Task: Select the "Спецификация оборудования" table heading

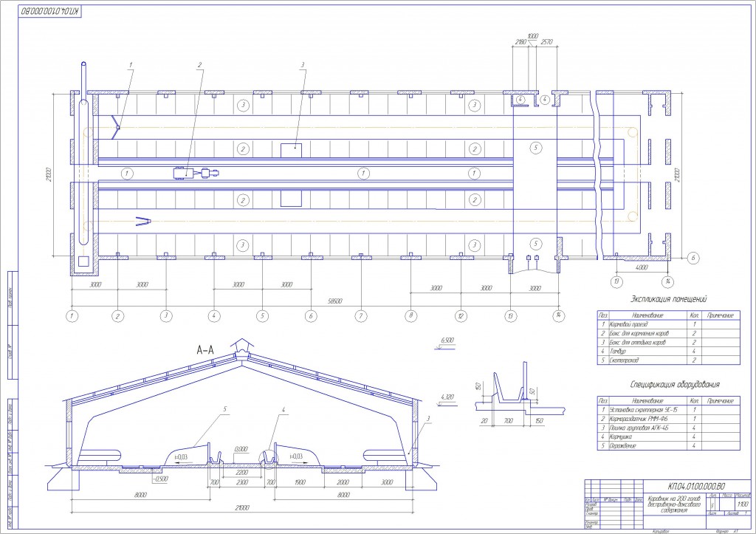Action: pos(675,385)
